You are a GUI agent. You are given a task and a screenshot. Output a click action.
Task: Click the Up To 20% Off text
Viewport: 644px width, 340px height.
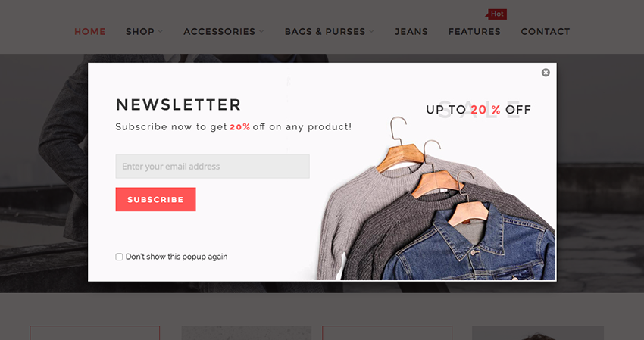(479, 110)
